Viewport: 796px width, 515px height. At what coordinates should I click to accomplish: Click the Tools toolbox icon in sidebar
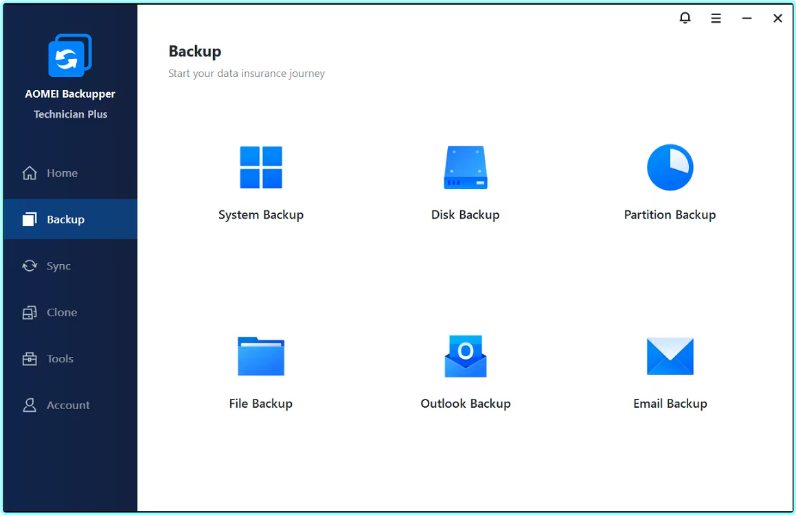pyautogui.click(x=29, y=359)
